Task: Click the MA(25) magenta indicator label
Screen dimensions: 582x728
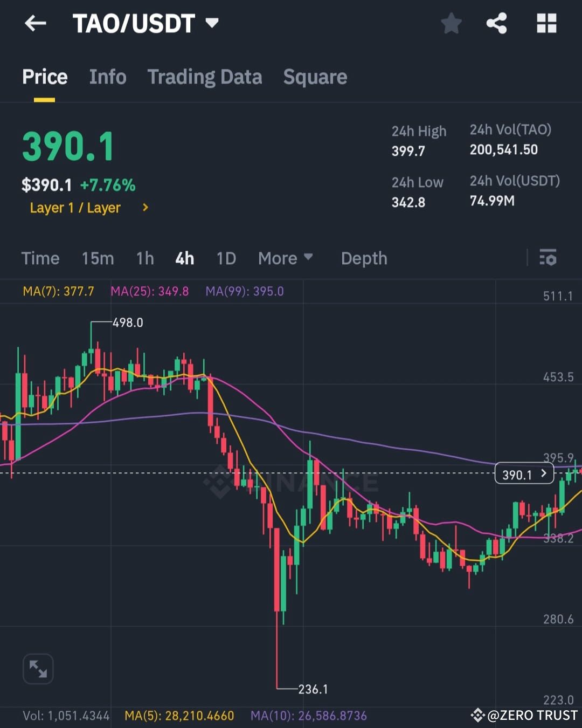Action: pos(150,291)
